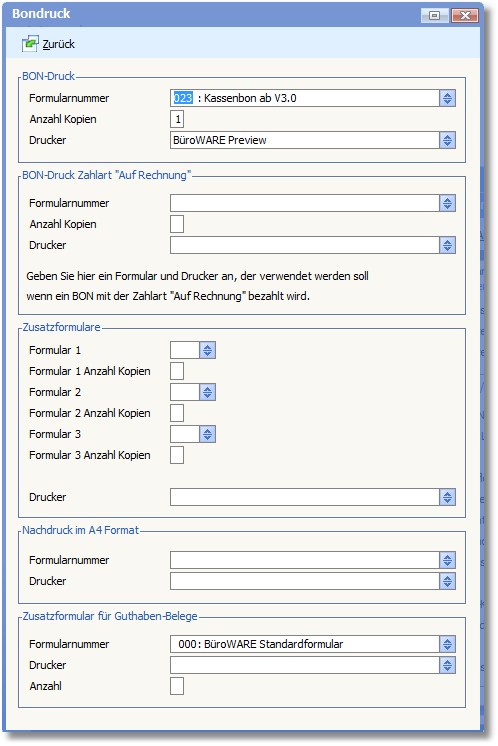Click Formular 1 Anzahl Kopien box
The height and width of the screenshot is (746, 498).
(177, 371)
